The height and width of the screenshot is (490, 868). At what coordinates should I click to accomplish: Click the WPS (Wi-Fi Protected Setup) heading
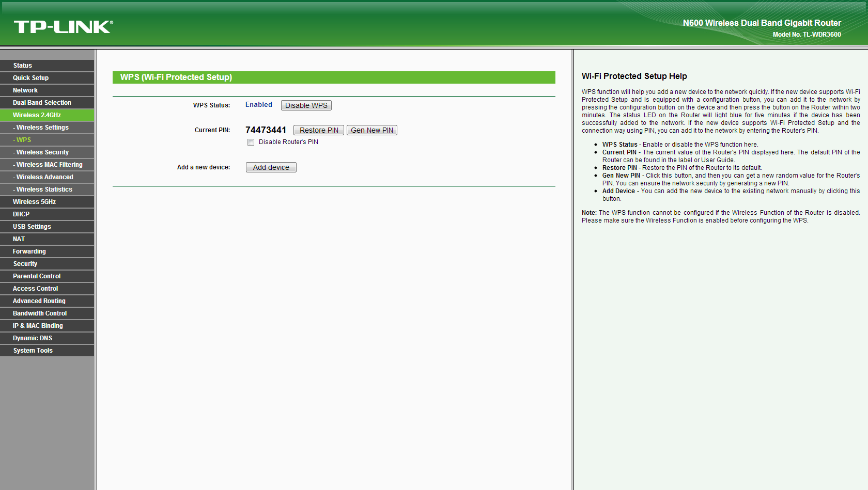click(176, 77)
